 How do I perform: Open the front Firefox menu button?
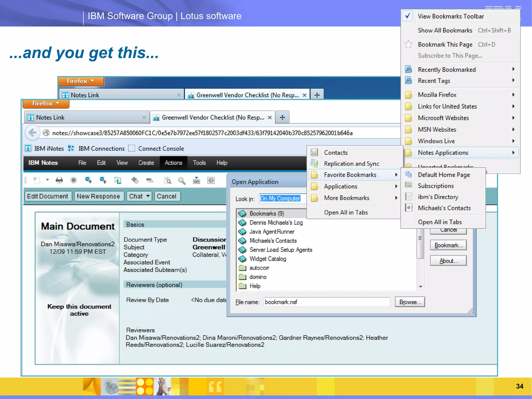tap(46, 103)
